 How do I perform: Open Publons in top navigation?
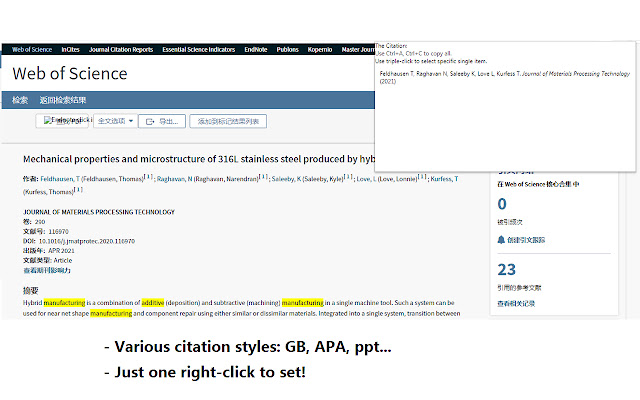click(x=288, y=49)
